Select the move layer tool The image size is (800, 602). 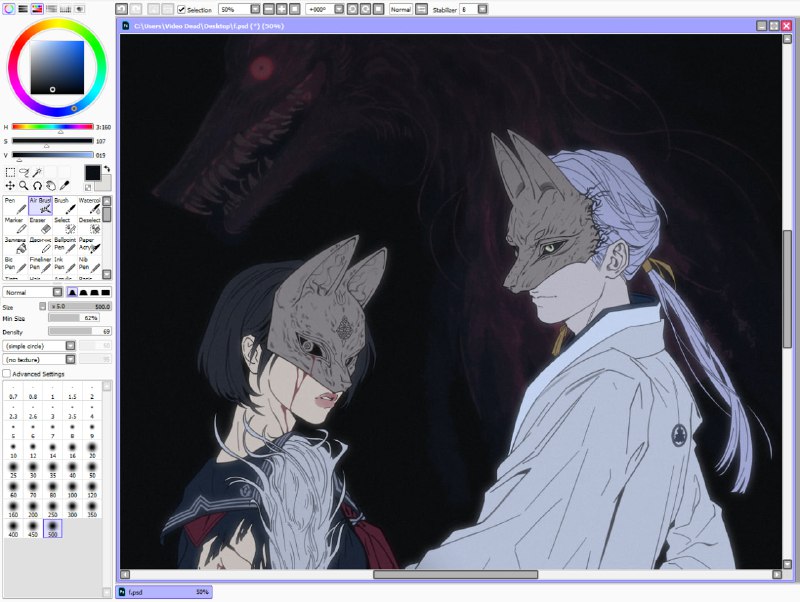tap(10, 186)
